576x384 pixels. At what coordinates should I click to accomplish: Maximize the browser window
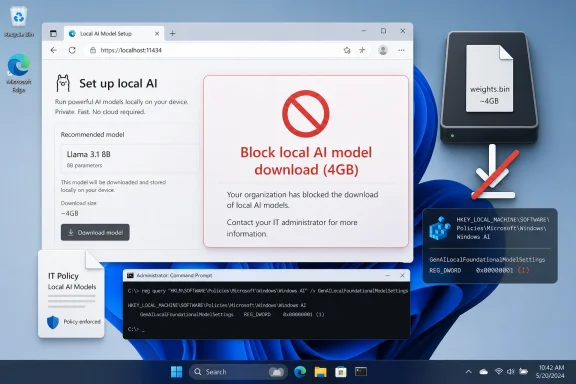tap(383, 31)
